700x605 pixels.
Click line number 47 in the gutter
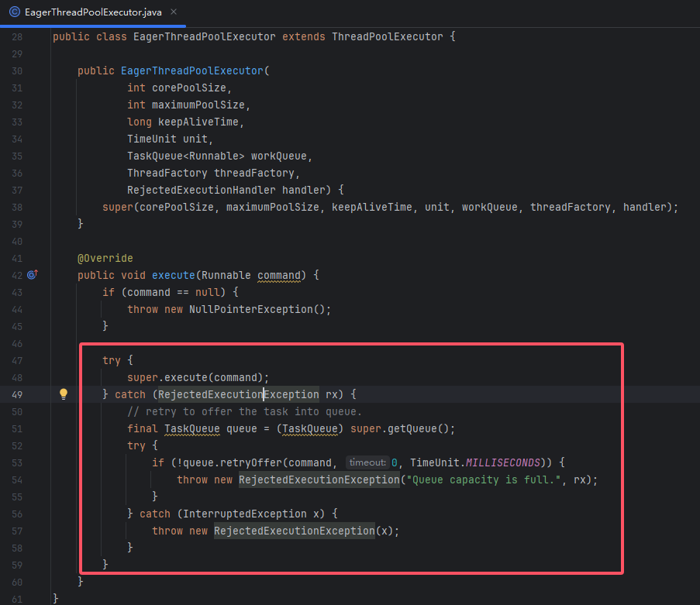17,360
